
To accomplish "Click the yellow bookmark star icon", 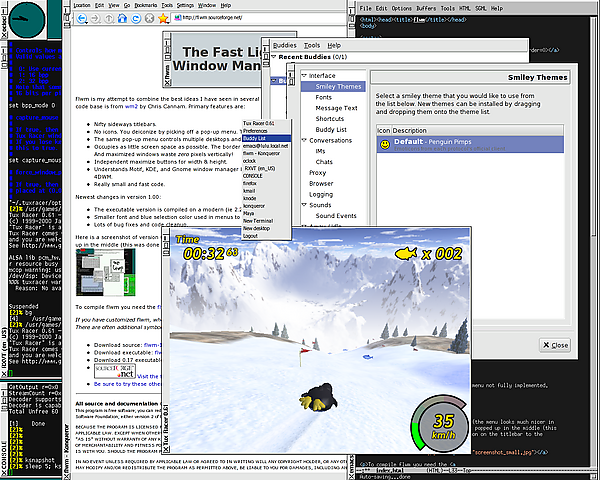I will 163,18.
